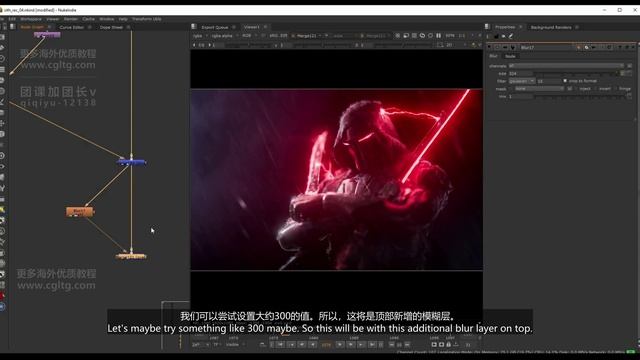640x360 pixels.
Task: Click the 1:1 zoom ratio button
Action: point(462,36)
